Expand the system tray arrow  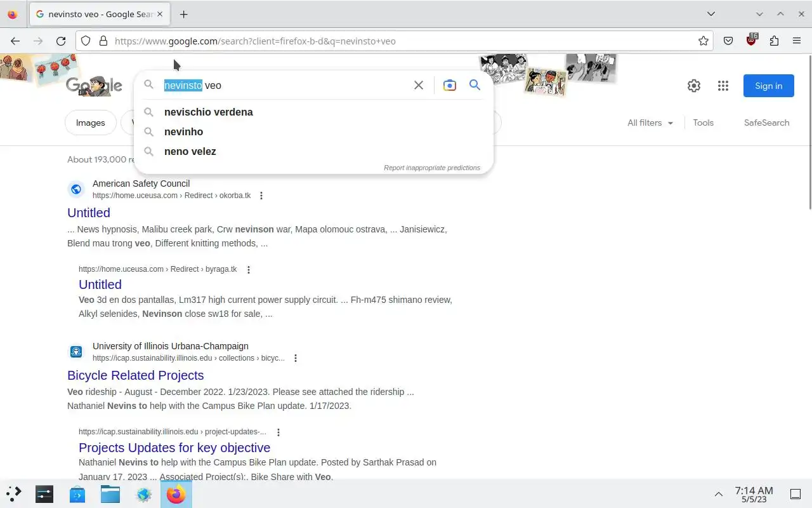coord(719,493)
